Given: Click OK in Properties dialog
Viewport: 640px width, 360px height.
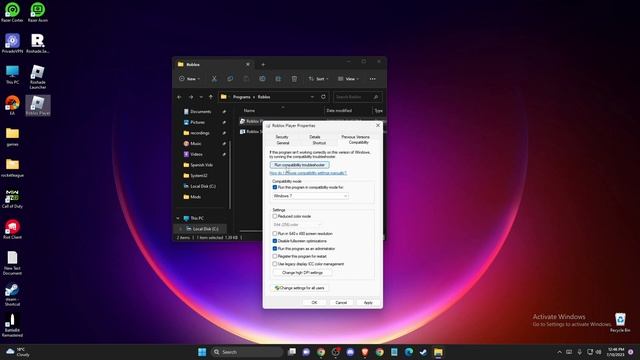Looking at the screenshot, I should (x=314, y=302).
